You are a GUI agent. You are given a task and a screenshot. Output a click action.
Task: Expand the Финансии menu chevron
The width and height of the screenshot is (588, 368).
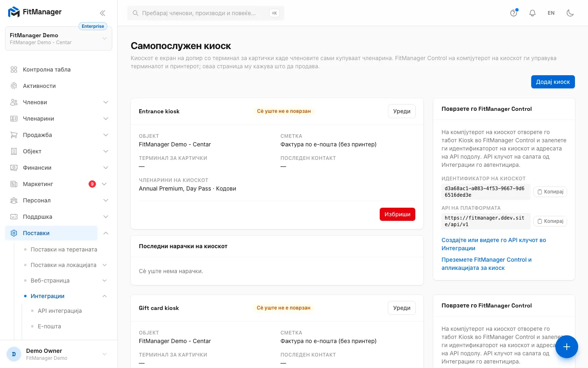pyautogui.click(x=106, y=168)
